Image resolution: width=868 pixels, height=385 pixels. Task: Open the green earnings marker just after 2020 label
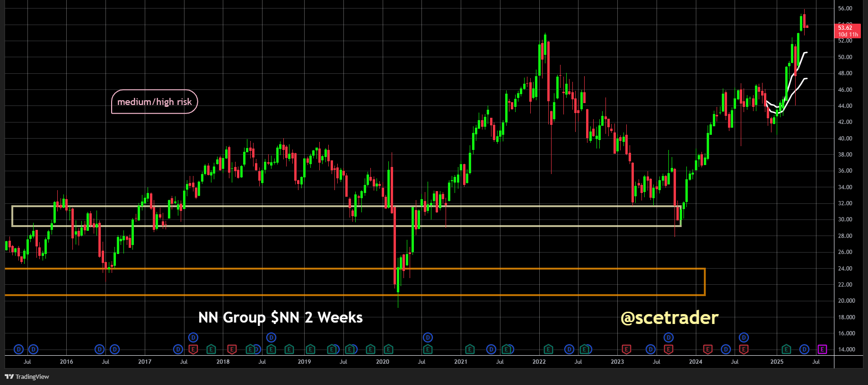pos(388,350)
